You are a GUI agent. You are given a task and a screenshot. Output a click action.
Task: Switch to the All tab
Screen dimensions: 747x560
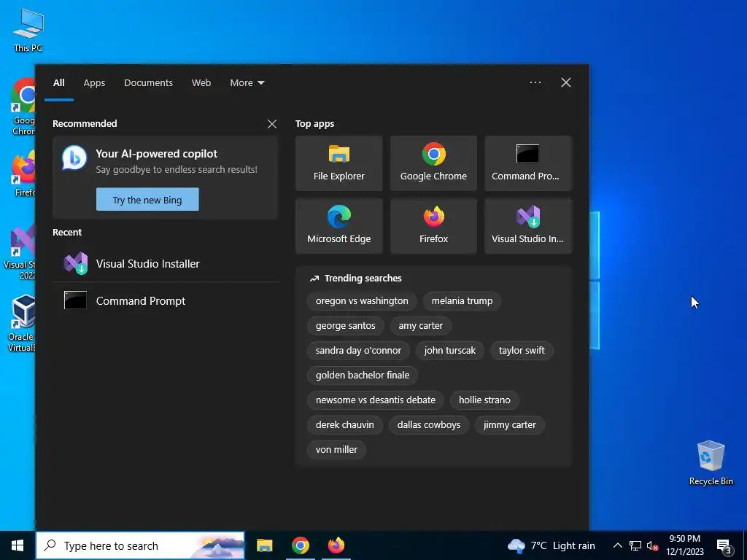tap(58, 83)
